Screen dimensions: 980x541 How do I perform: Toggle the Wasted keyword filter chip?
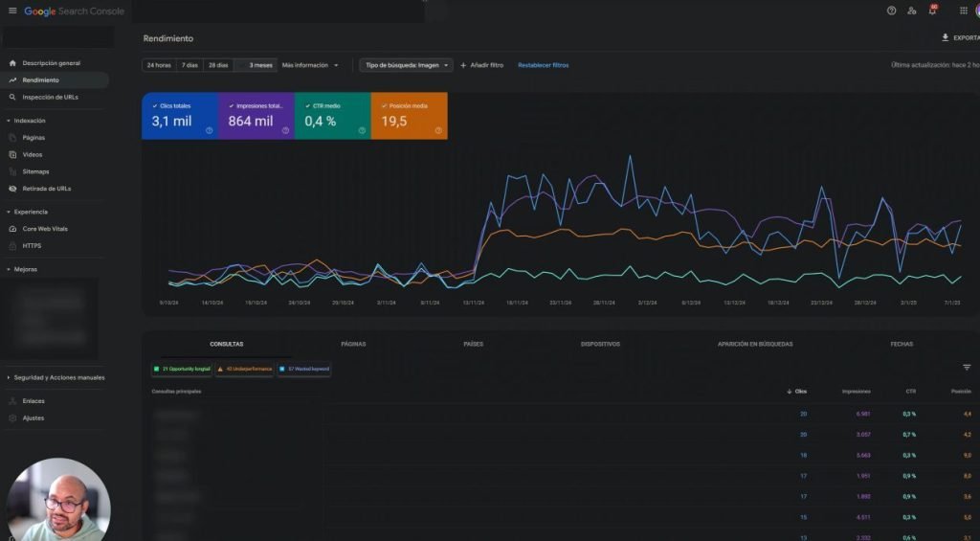click(x=303, y=369)
